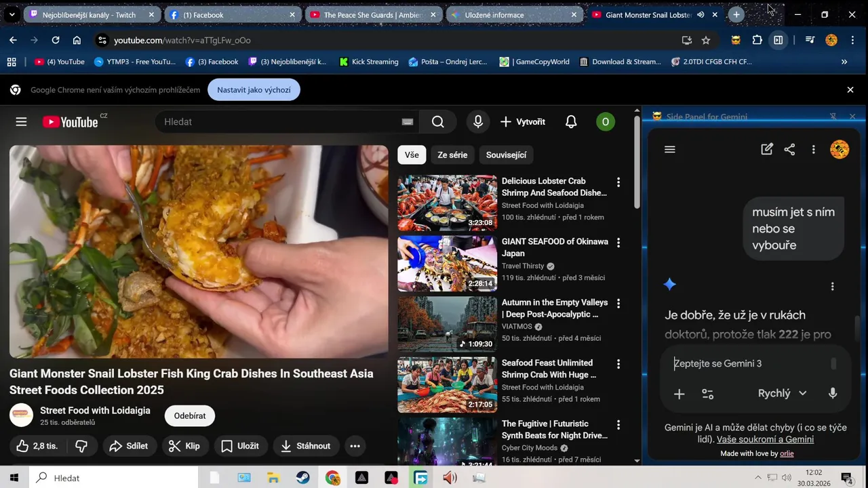Click the Klip button
Screen dimensions: 868x488
(x=184, y=446)
